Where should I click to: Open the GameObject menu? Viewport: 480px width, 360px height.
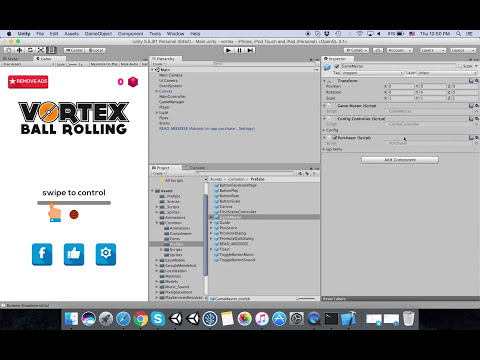tap(98, 34)
